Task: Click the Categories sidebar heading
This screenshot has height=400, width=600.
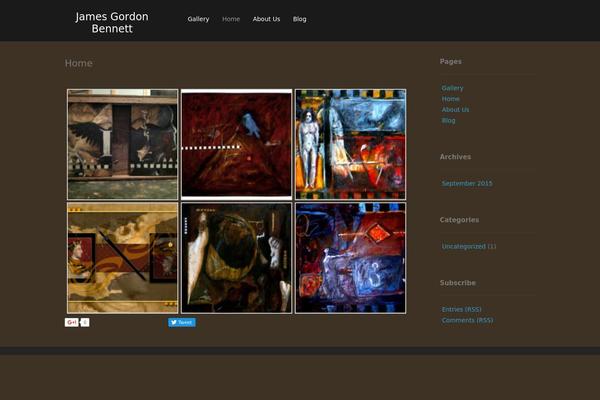Action: [x=459, y=220]
